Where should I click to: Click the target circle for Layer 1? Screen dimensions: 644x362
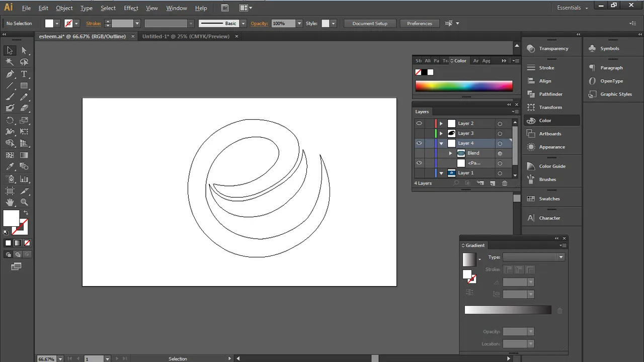(x=500, y=173)
